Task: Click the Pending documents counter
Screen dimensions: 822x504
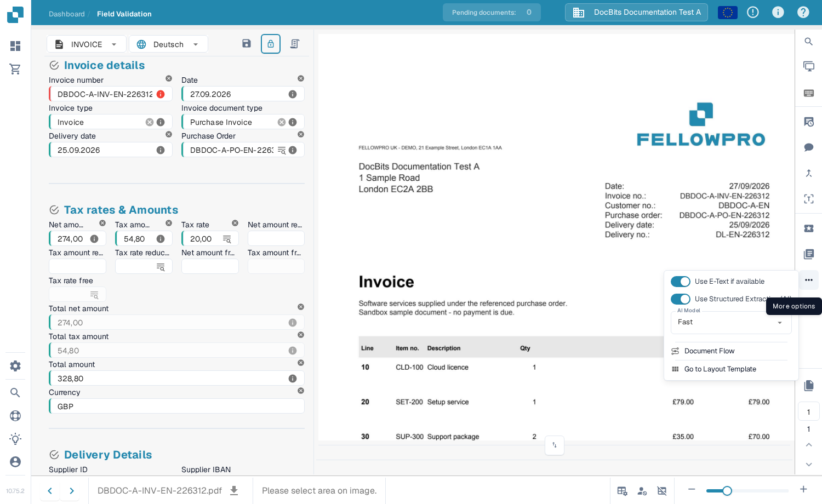Action: (x=492, y=12)
